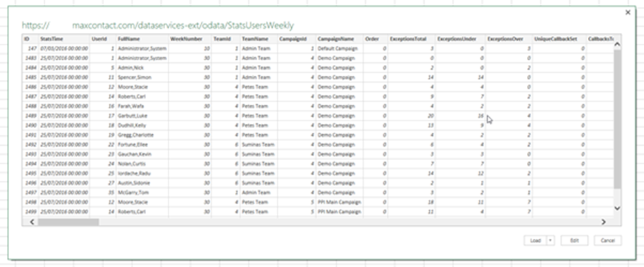Click the Load button
644x267 pixels.
pos(535,240)
